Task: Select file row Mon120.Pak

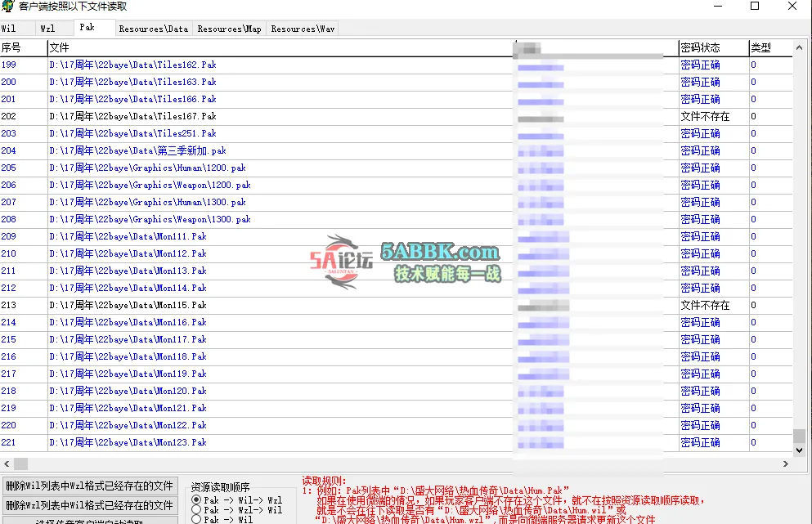Action: [x=396, y=391]
